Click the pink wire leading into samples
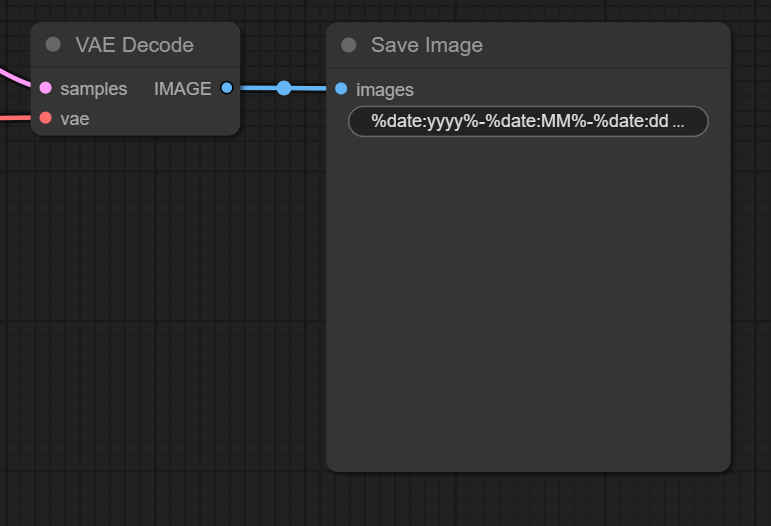Viewport: 771px width, 526px height. click(x=12, y=74)
